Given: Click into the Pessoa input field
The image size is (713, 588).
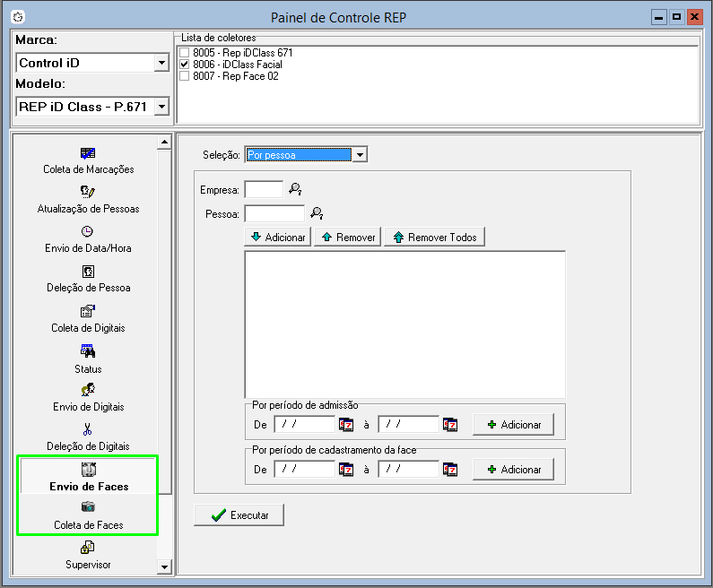Looking at the screenshot, I should coord(274,213).
